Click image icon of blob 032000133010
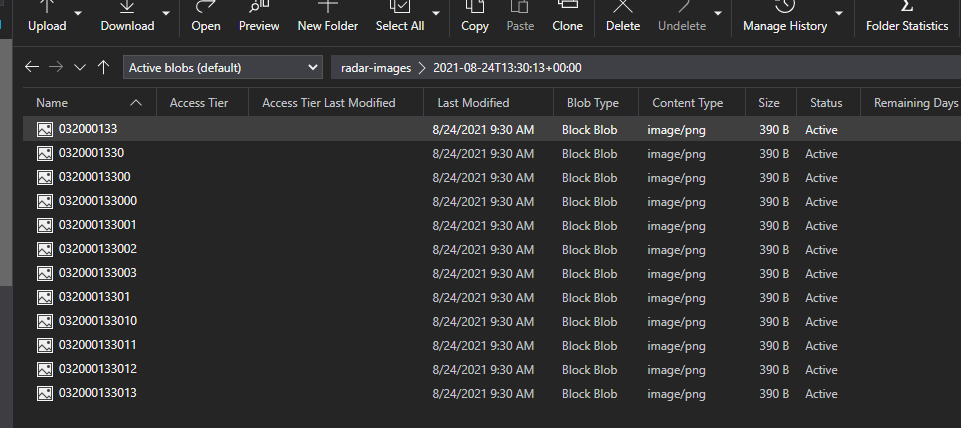This screenshot has width=961, height=428. tap(45, 321)
